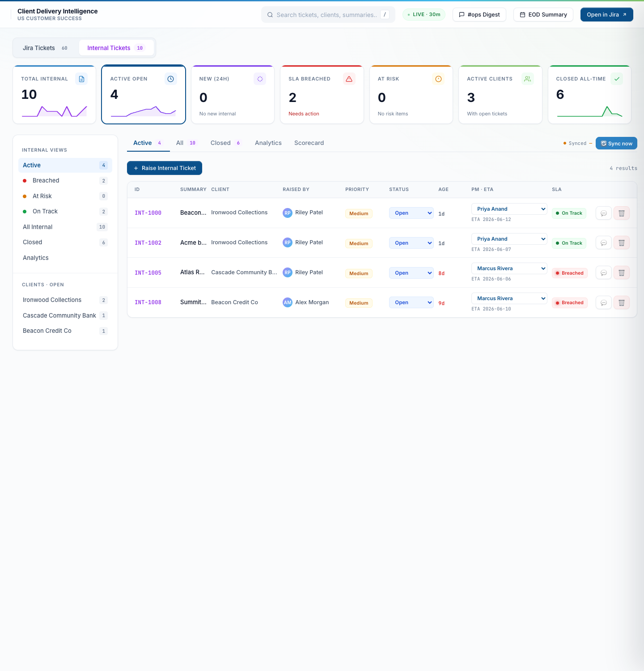This screenshot has width=644, height=671.
Task: Click the Closed All-Time checkmark icon
Action: 617,79
